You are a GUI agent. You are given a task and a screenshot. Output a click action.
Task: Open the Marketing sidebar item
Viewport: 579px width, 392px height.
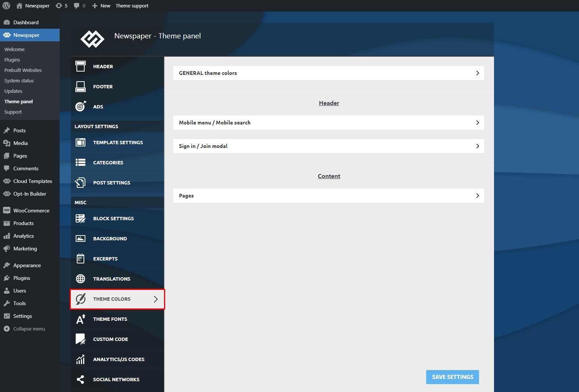30,249
